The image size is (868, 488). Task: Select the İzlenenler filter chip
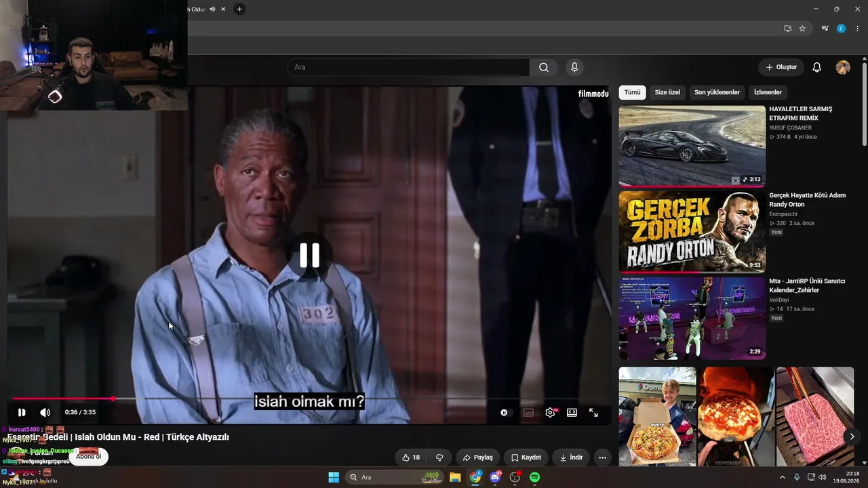[768, 92]
